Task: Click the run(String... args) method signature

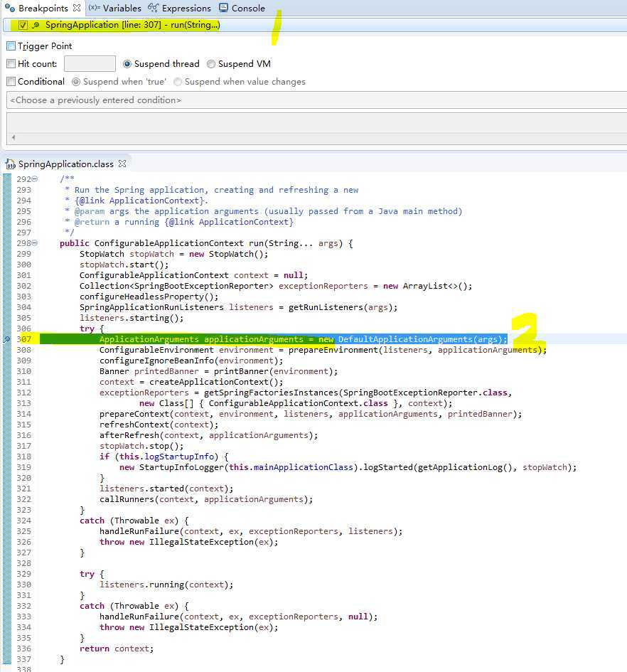Action: point(296,243)
